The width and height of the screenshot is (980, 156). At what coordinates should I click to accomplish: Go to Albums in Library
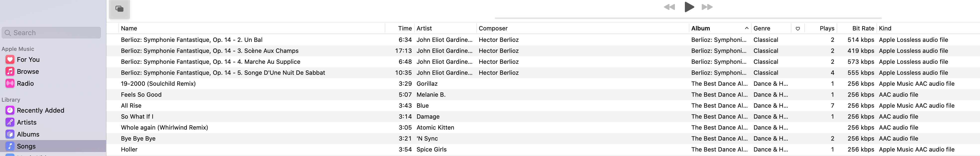pos(28,134)
